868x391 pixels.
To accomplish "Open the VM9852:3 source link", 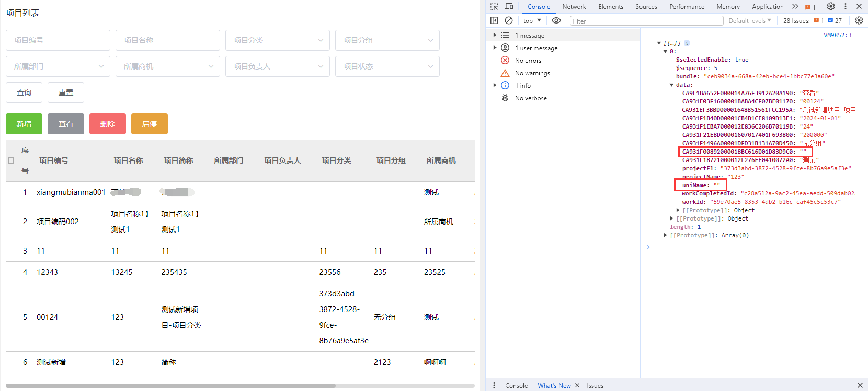I will click(x=837, y=35).
